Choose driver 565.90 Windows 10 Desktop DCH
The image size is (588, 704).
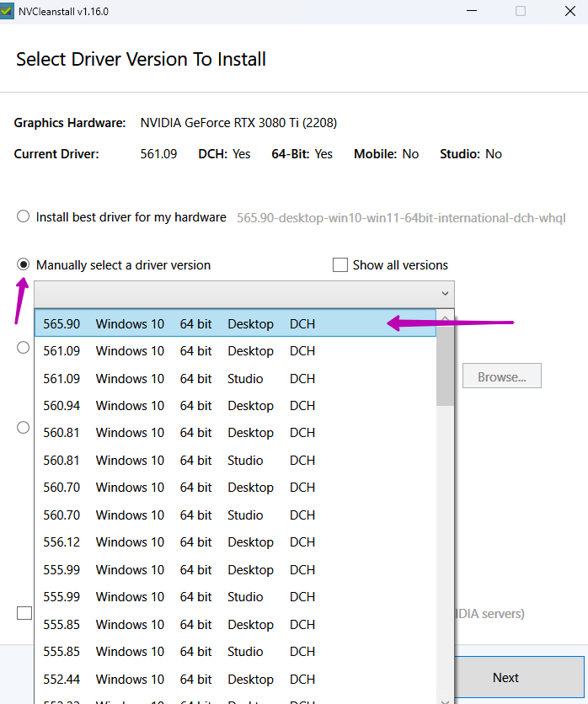coord(235,323)
